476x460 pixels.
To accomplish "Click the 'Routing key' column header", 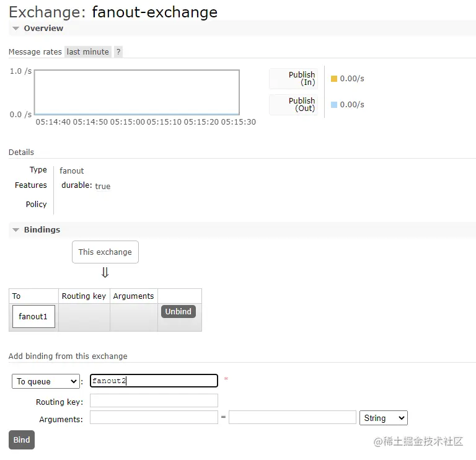I will [84, 296].
